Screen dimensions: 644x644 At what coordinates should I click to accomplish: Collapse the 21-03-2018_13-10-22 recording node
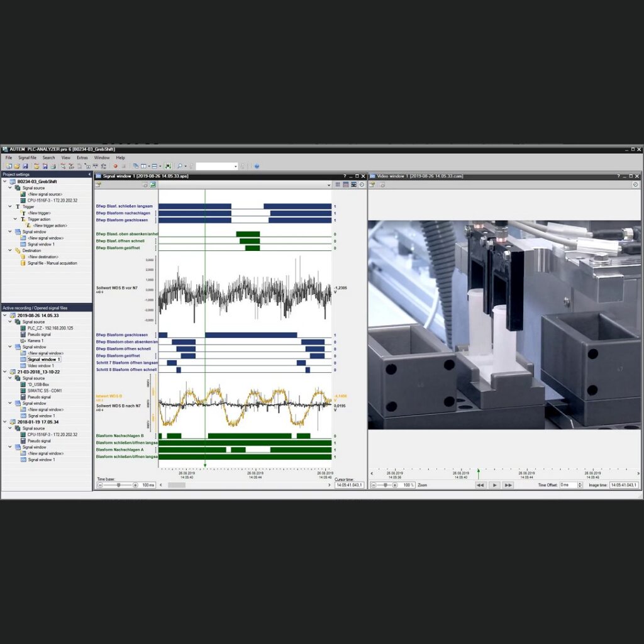(x=5, y=372)
